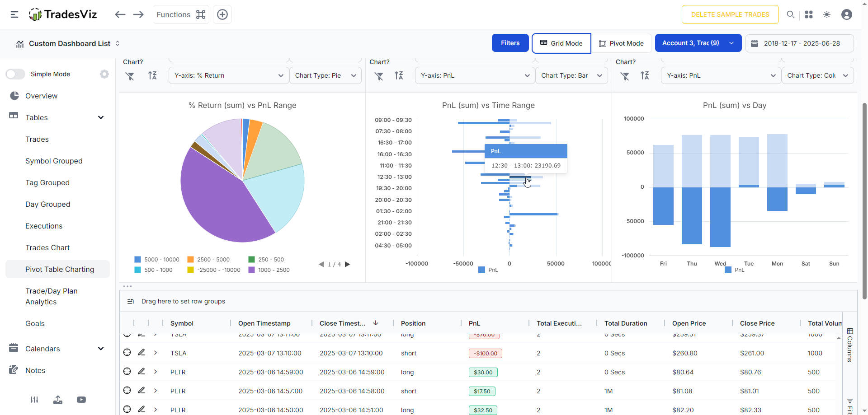The image size is (868, 415).
Task: Toggle 500 - 1000 legend series
Action: click(153, 270)
